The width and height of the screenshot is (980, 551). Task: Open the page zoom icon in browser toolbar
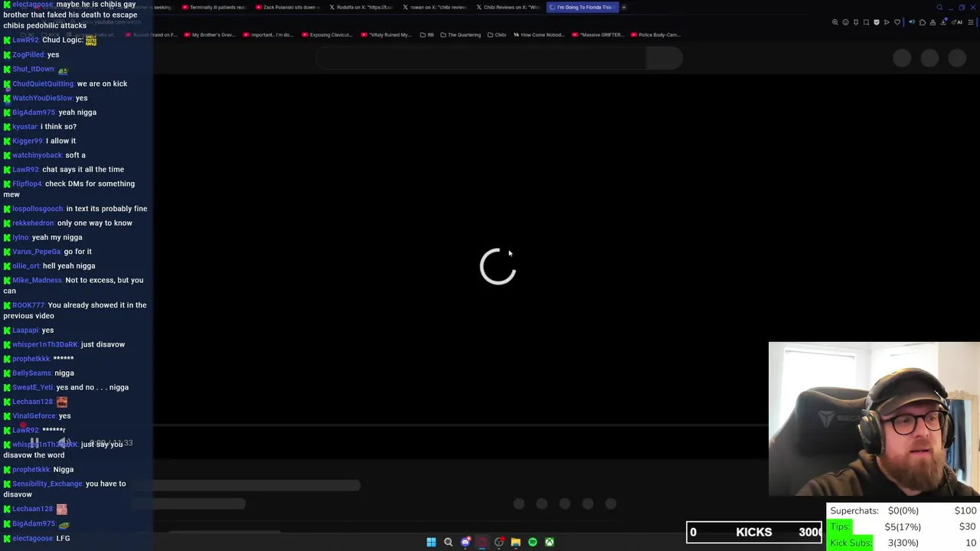coord(835,22)
